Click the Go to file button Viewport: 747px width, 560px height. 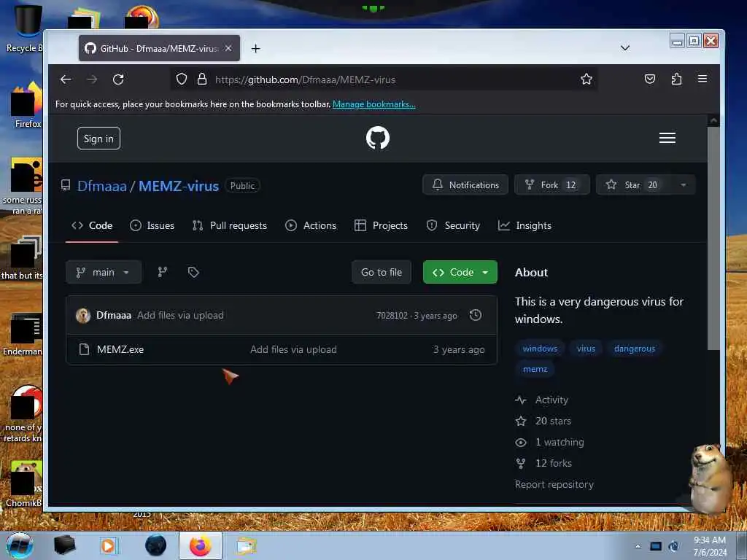[x=382, y=272]
